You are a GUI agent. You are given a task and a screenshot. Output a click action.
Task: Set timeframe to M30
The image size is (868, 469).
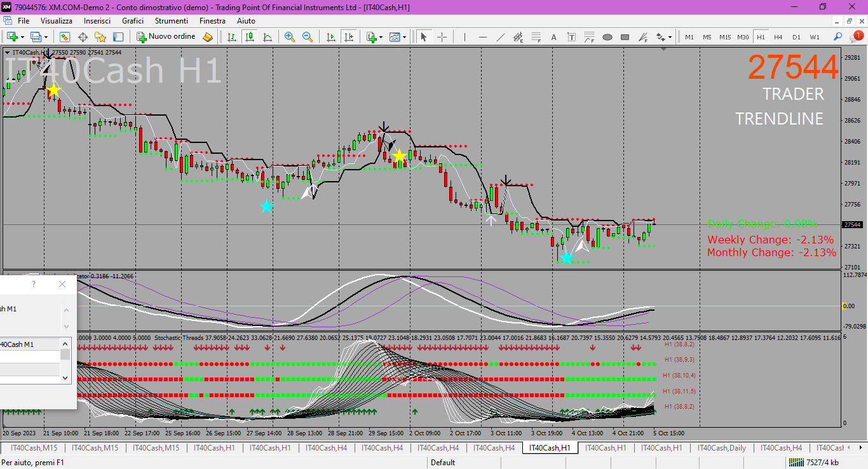(x=743, y=37)
